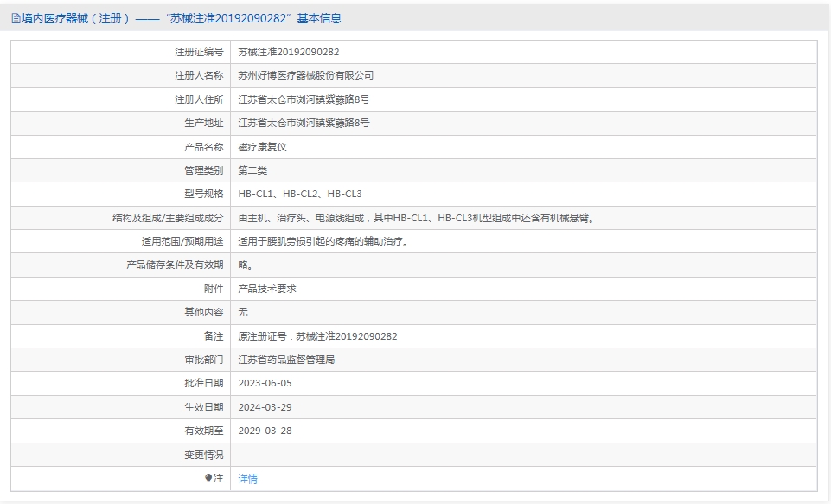Click the intended use description 适用于腰肌劳损
The width and height of the screenshot is (831, 504).
tap(323, 241)
